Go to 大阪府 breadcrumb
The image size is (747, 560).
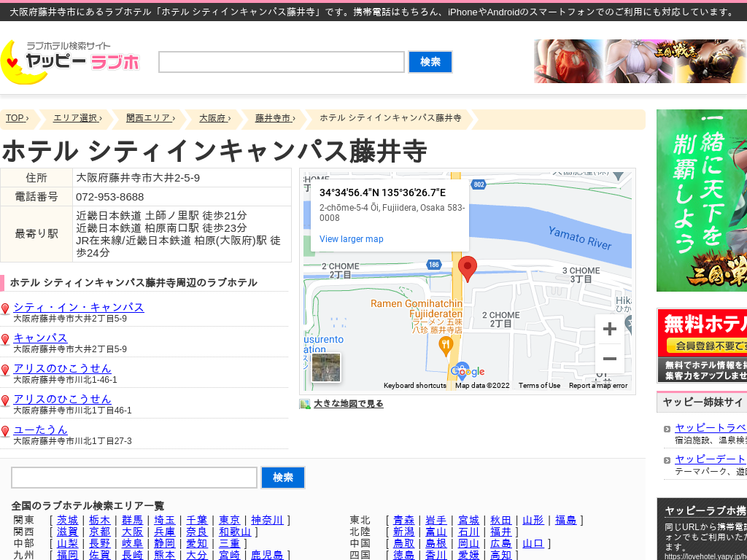(x=215, y=118)
